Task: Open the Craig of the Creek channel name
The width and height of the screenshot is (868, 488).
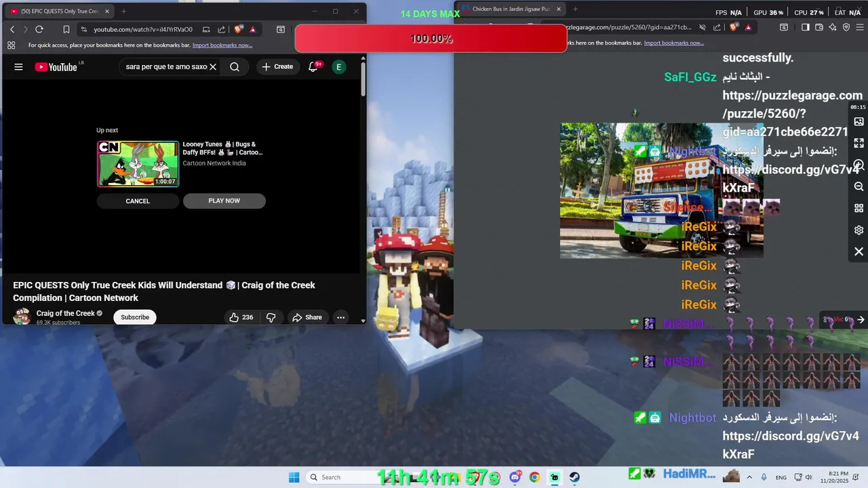Action: click(x=66, y=313)
